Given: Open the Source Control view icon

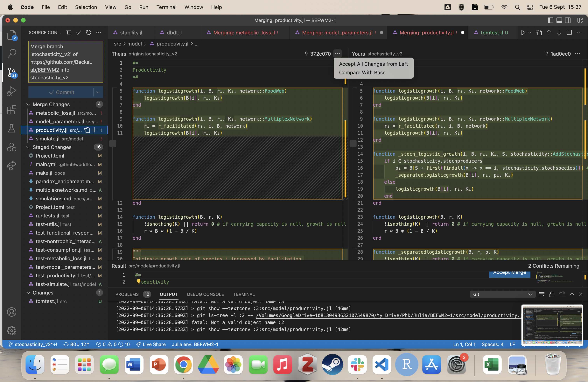Looking at the screenshot, I should (x=11, y=73).
